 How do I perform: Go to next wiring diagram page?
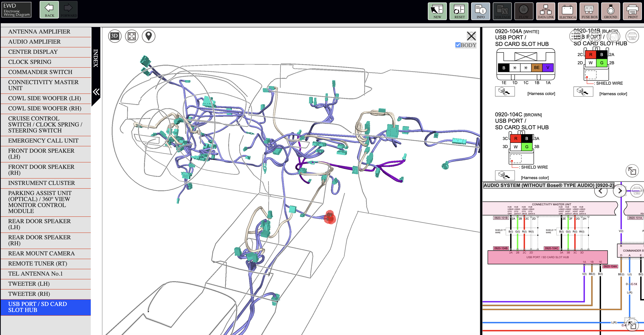pos(619,191)
